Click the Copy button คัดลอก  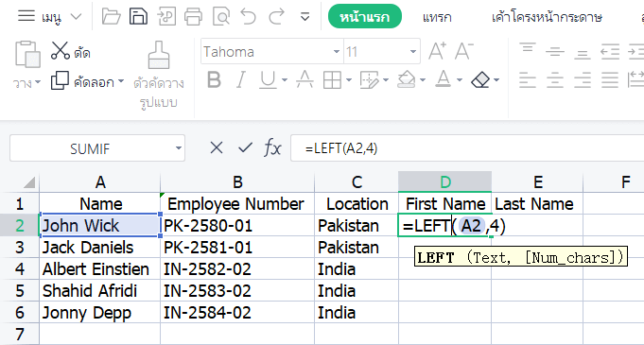click(x=82, y=81)
